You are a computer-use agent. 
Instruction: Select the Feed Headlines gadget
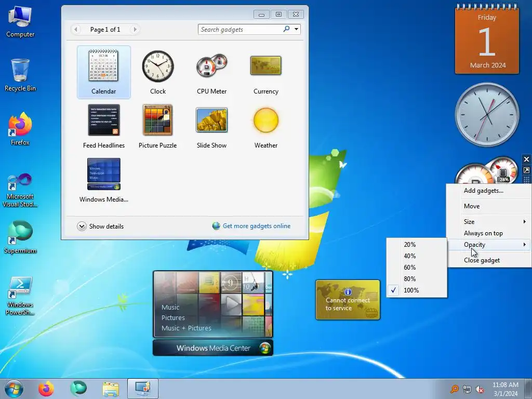point(103,126)
